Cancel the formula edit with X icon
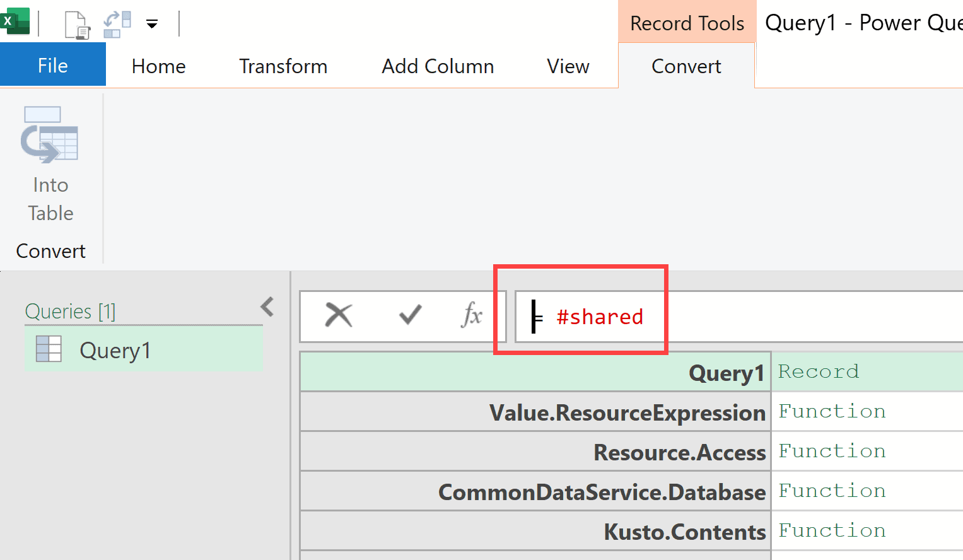Image resolution: width=963 pixels, height=560 pixels. tap(339, 315)
